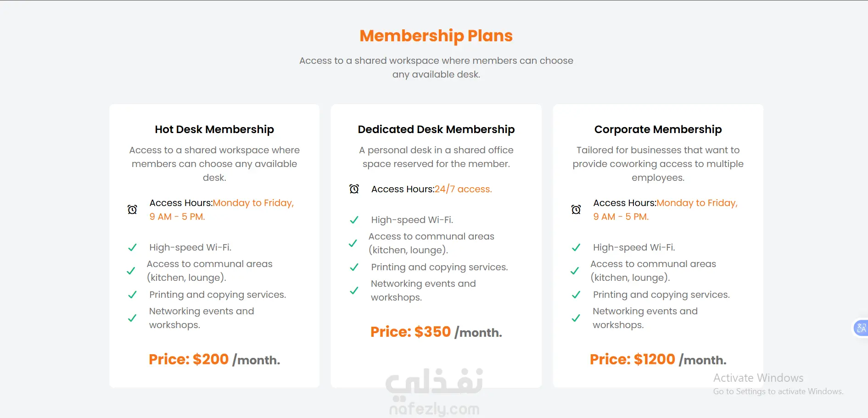Click the 24/7 access hours text
This screenshot has height=418, width=868.
[x=463, y=189]
